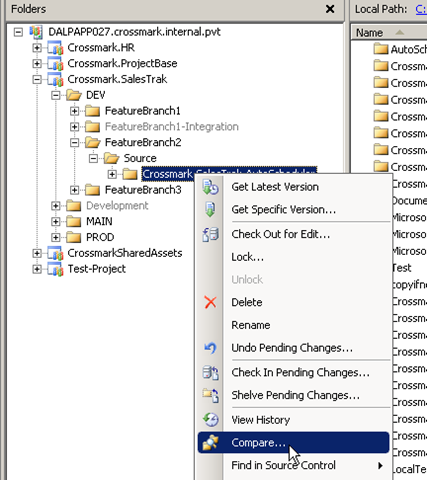Viewport: 427px width, 480px height.
Task: Choose Shelve Pending Changes... menu entry
Action: (293, 395)
